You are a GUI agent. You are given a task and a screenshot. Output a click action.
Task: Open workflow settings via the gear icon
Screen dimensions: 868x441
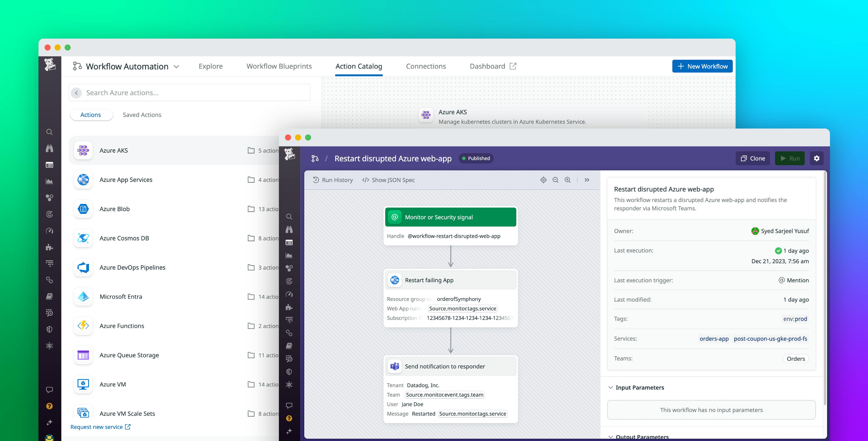(817, 158)
